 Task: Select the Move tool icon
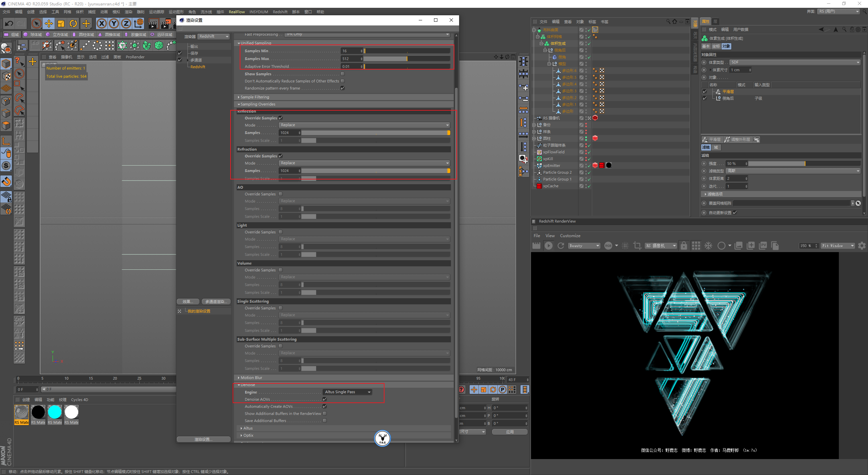[49, 23]
